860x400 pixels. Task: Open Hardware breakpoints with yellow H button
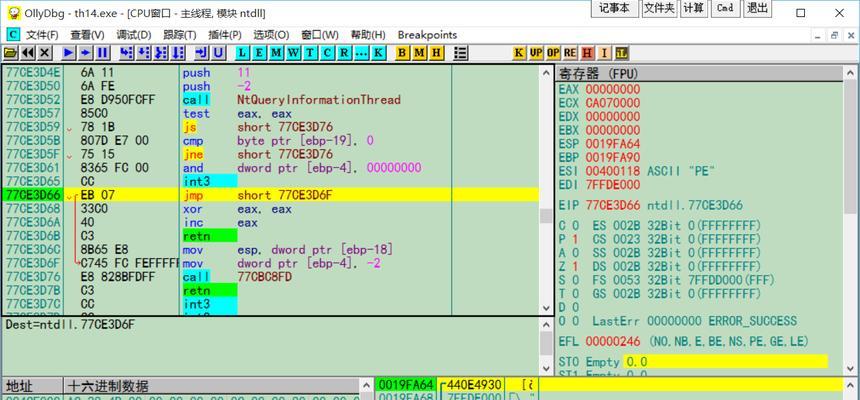pyautogui.click(x=437, y=53)
